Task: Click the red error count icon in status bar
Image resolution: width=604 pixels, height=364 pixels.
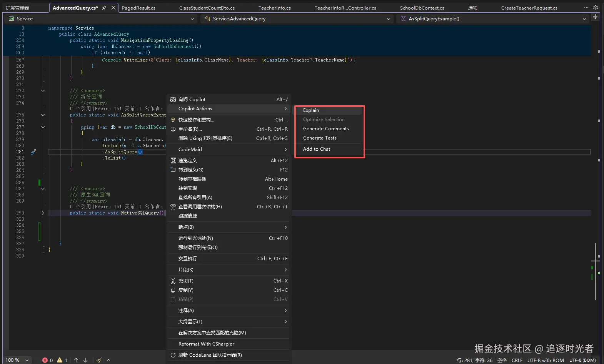Action: tap(45, 360)
